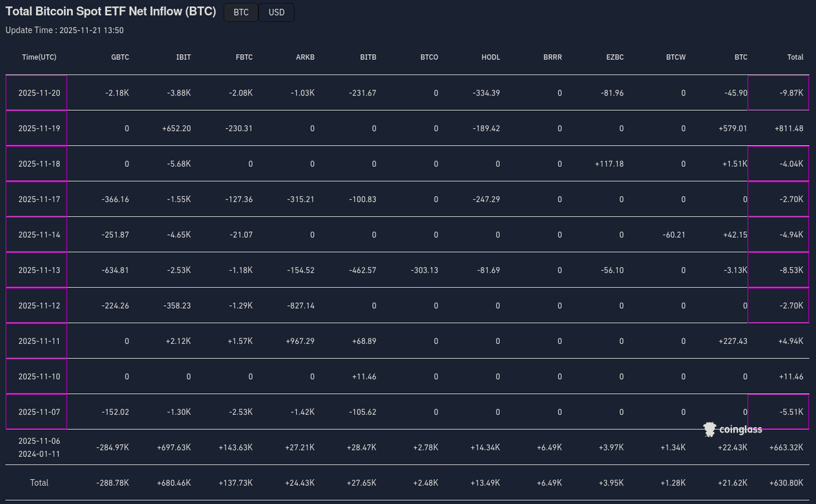Click the -827.14 ARKB value on 2025-11-12
Screen dimensions: 816x504
(x=301, y=306)
